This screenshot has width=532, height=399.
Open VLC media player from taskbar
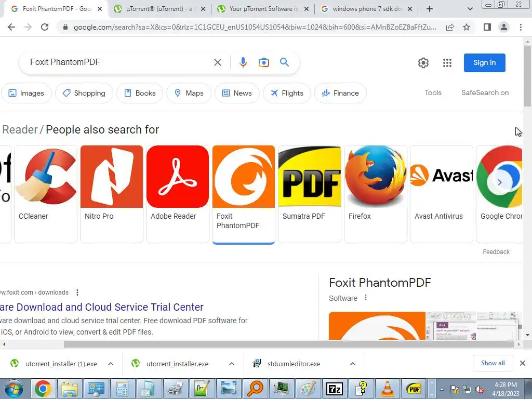pos(388,389)
